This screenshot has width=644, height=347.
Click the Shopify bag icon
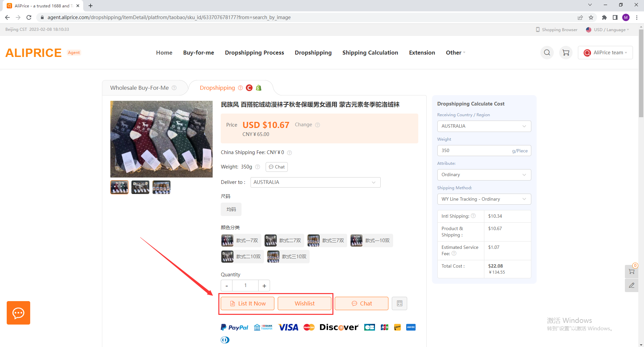(259, 88)
